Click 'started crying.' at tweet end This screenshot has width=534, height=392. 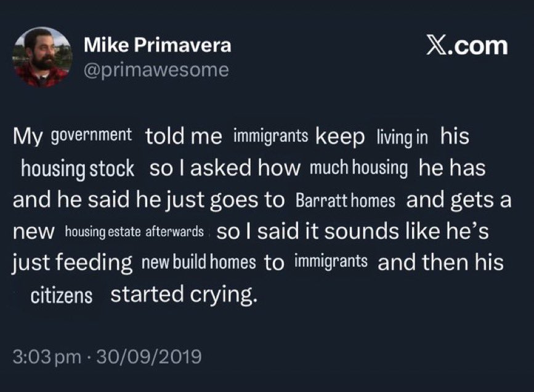(x=184, y=295)
